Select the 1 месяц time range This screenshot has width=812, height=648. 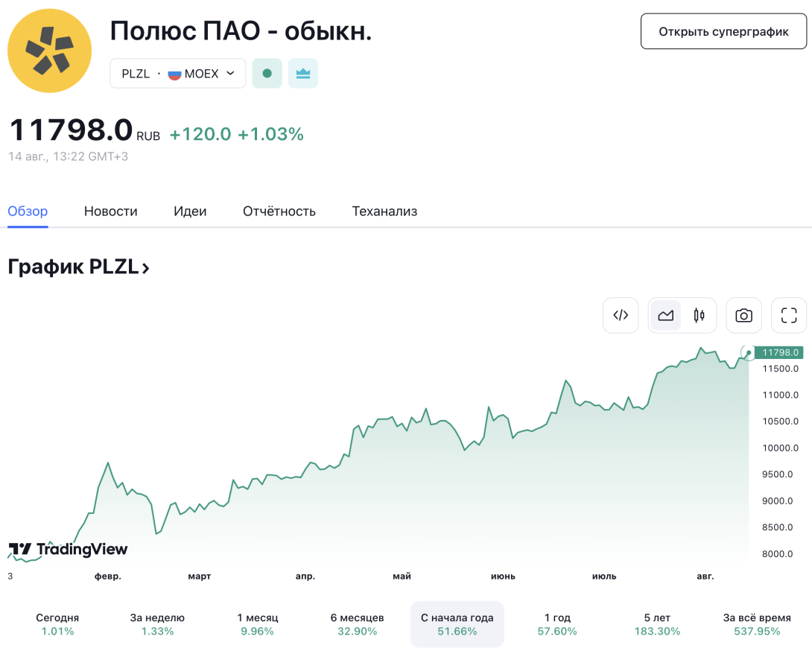(x=257, y=624)
